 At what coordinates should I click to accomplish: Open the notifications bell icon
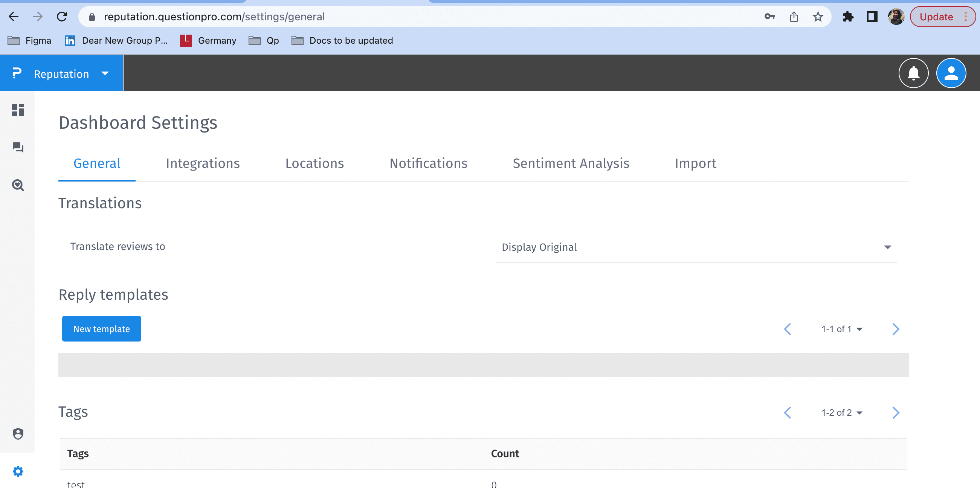point(913,73)
